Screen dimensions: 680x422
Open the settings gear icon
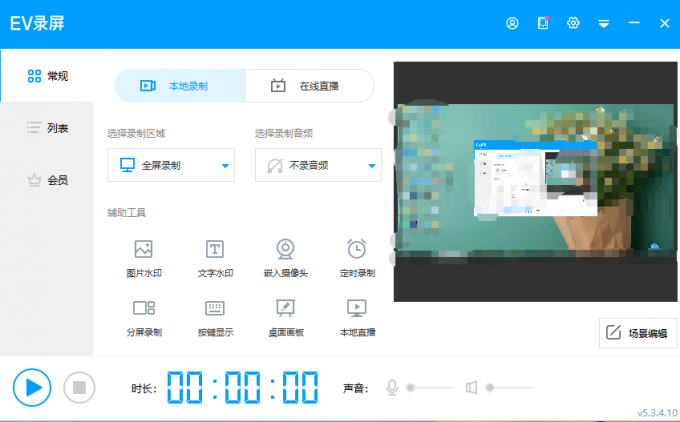(x=573, y=23)
